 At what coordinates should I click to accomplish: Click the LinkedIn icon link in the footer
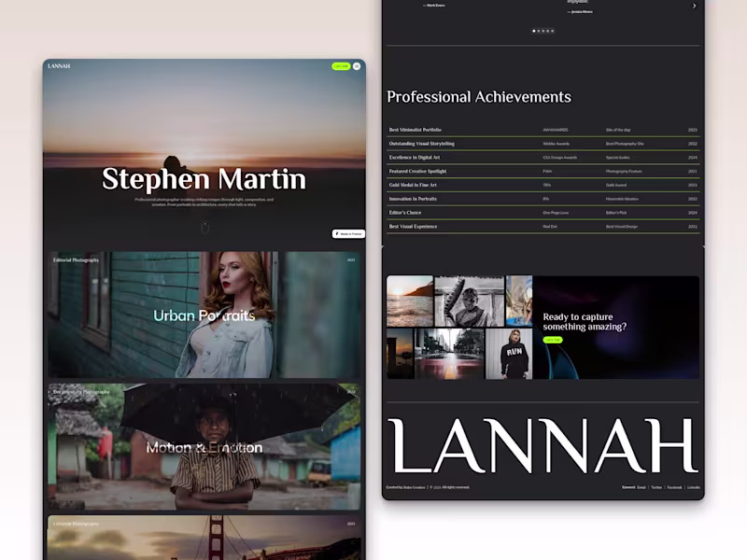692,487
